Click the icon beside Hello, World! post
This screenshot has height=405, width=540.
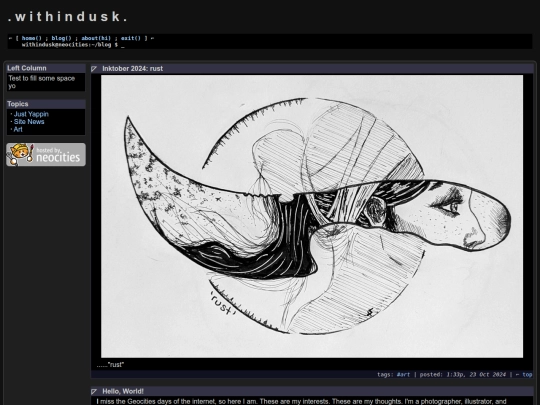pos(94,392)
